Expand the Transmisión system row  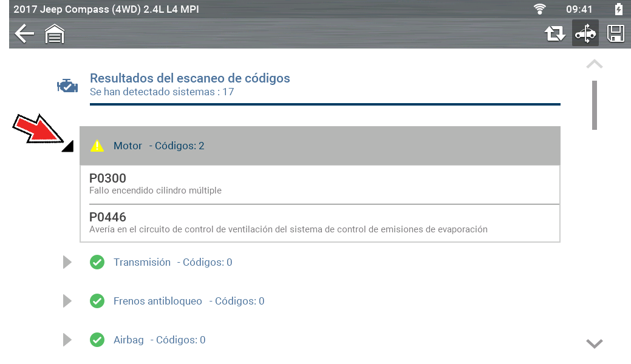click(x=67, y=262)
